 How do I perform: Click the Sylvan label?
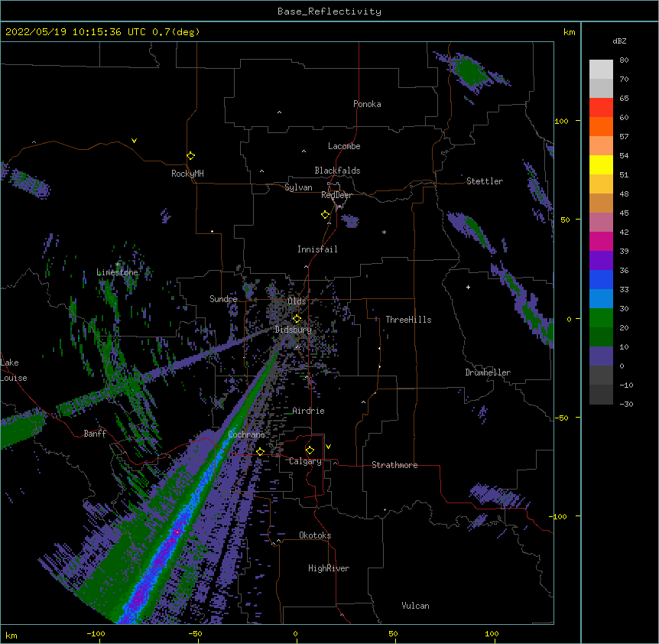click(x=298, y=187)
